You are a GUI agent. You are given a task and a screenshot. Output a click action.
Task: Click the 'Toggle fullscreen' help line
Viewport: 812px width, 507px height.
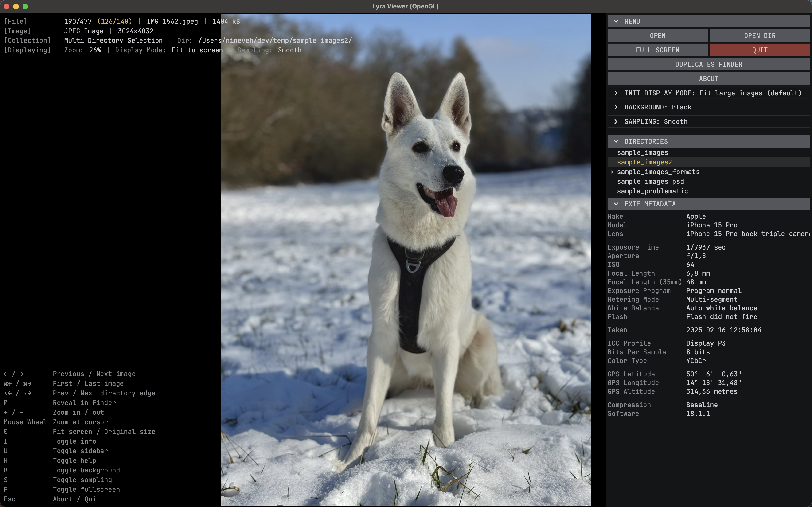[x=86, y=490]
